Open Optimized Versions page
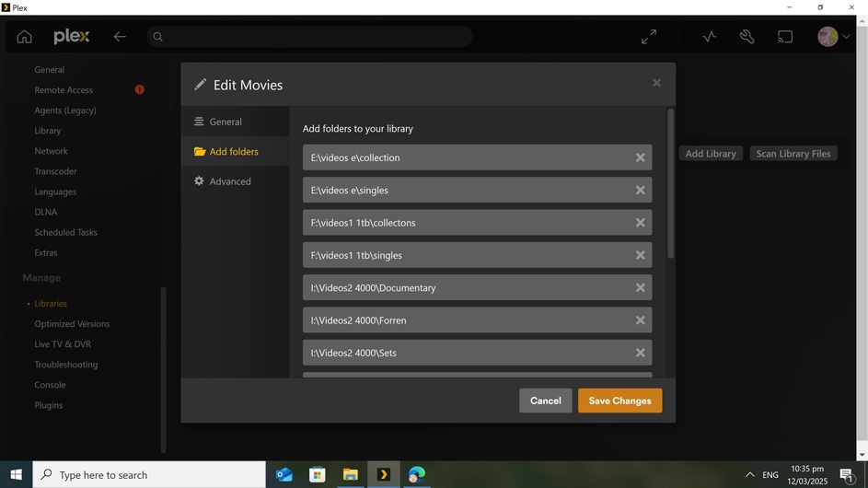868x488 pixels. (72, 323)
